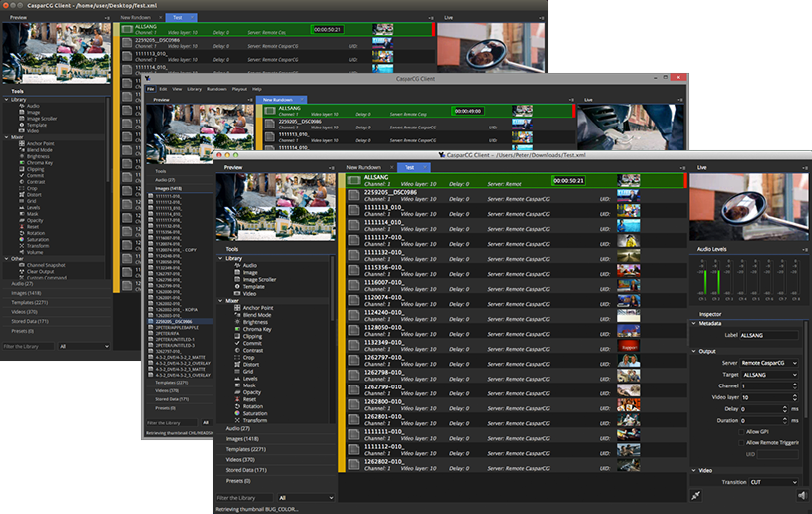Viewport: 812px width, 514px height.
Task: Click the Delay spinner arrows in Inspector
Action: (785, 409)
